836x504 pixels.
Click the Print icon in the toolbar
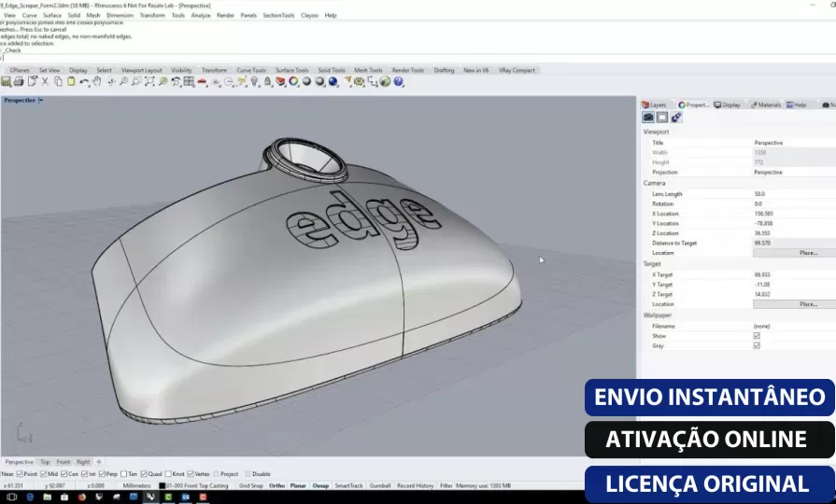[x=19, y=81]
